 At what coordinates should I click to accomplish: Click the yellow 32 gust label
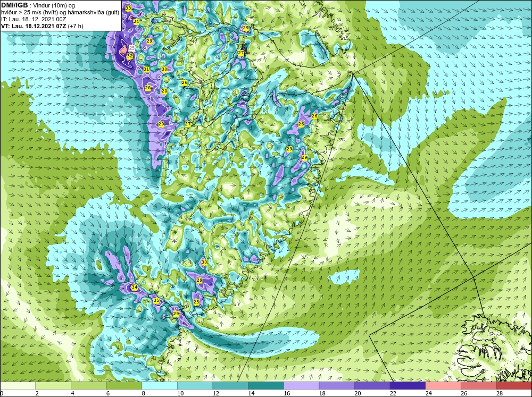point(130,56)
